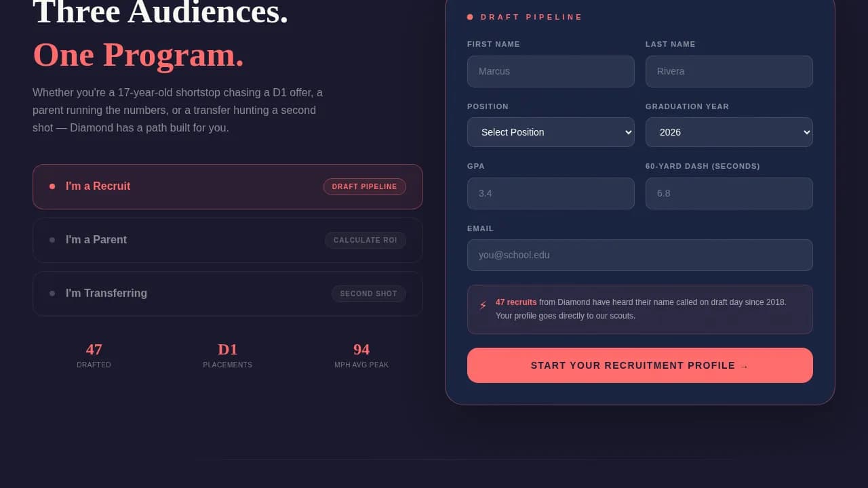Viewport: 868px width, 488px height.
Task: Click the Calculate ROI badge
Action: (365, 240)
